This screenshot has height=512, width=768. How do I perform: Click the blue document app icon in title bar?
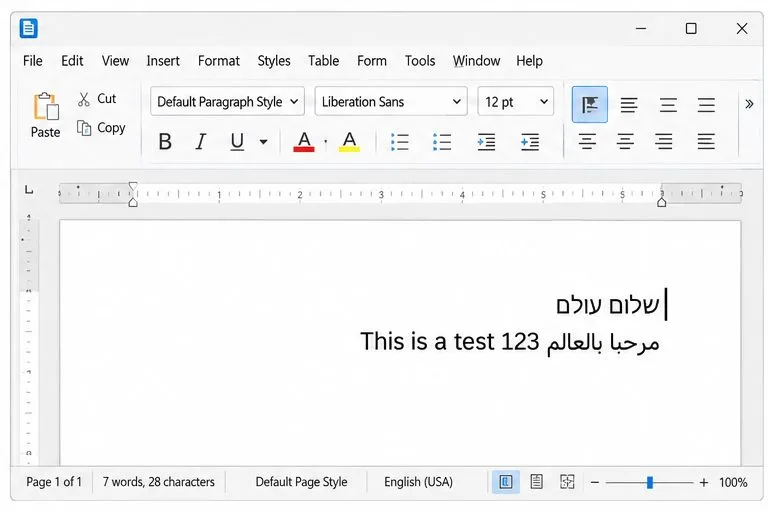(x=28, y=28)
